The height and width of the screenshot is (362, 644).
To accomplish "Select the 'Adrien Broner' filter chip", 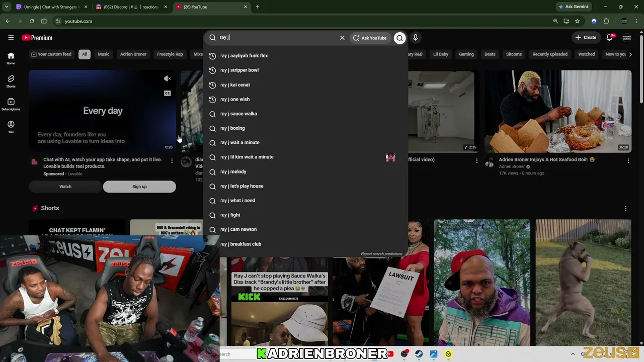I will coord(133,54).
